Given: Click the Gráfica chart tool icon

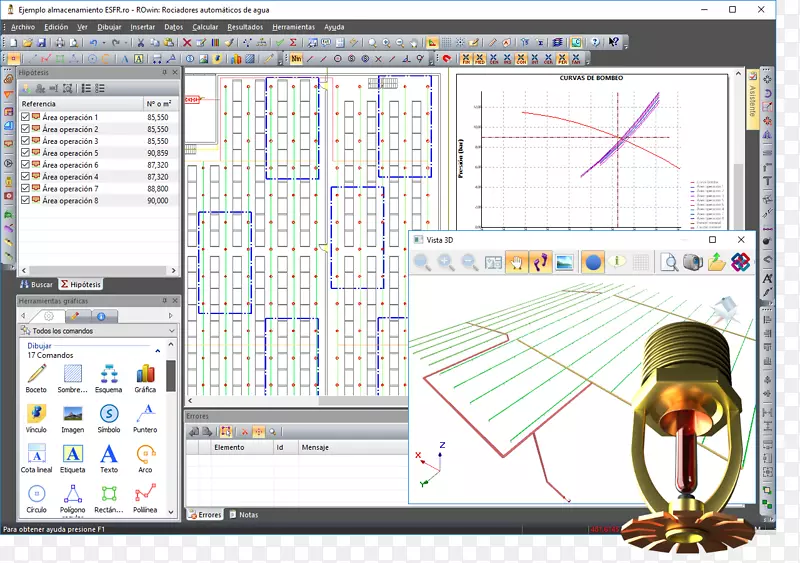Looking at the screenshot, I should (x=145, y=375).
